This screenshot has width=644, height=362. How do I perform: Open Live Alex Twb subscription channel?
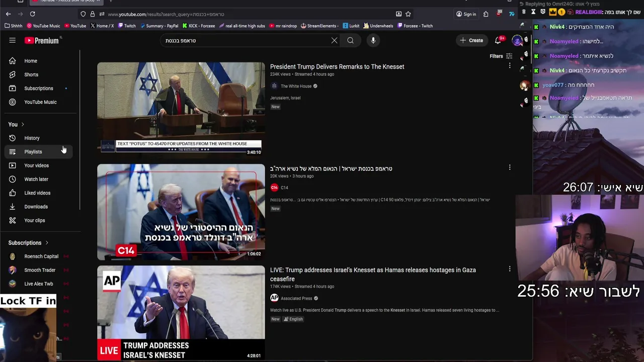click(38, 284)
